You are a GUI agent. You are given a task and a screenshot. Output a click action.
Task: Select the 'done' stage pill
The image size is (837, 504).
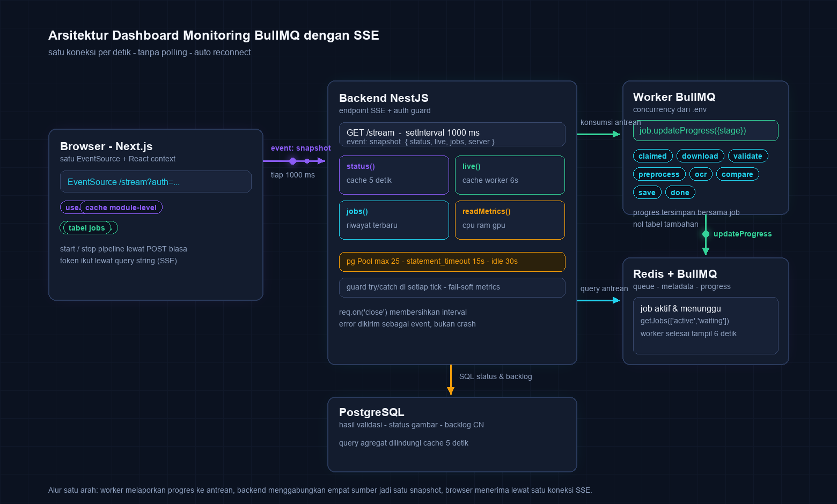tap(680, 192)
